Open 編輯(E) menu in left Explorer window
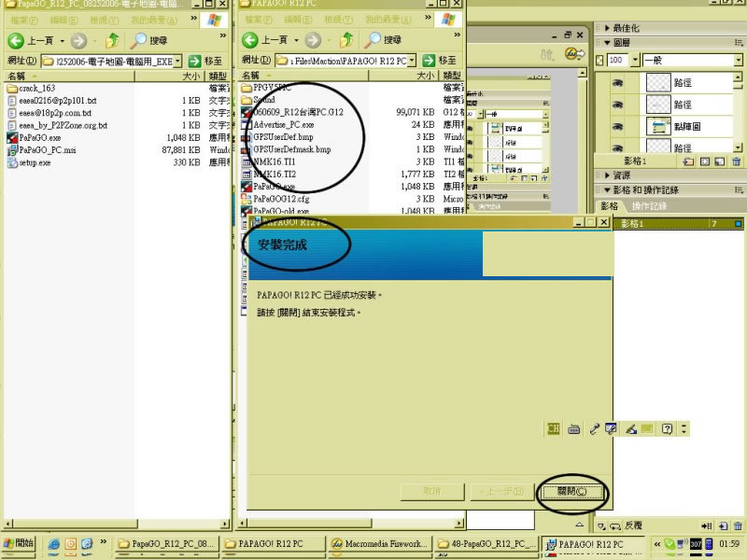Screen dimensions: 747x560 [63, 21]
